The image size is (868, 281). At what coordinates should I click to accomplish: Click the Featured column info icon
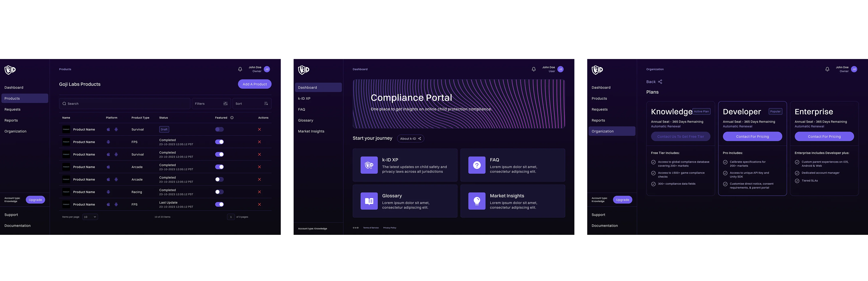click(x=232, y=118)
